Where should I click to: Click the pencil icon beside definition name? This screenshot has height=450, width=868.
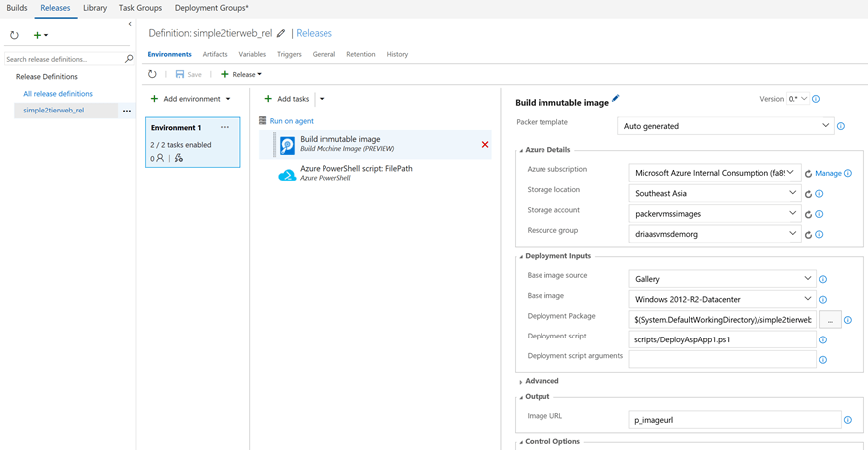click(x=281, y=33)
